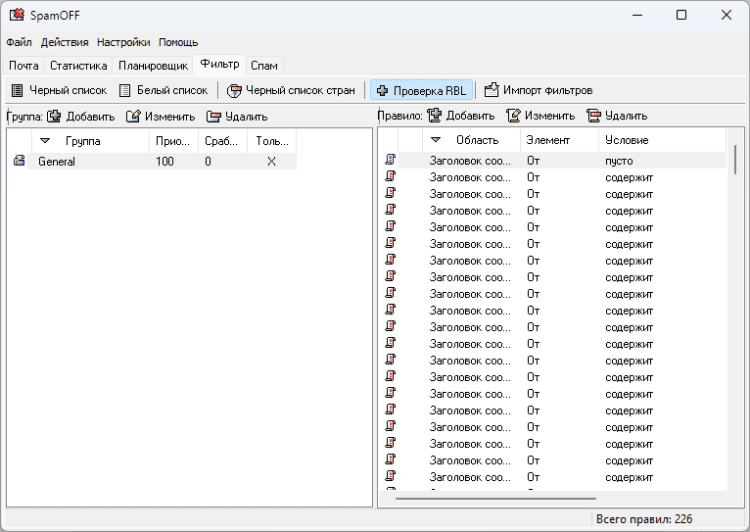Open Черный список toolbar button
This screenshot has width=750, height=532.
pos(59,90)
